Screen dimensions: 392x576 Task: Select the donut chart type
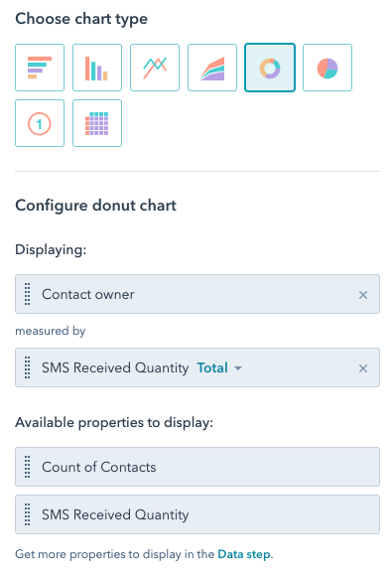pos(270,68)
